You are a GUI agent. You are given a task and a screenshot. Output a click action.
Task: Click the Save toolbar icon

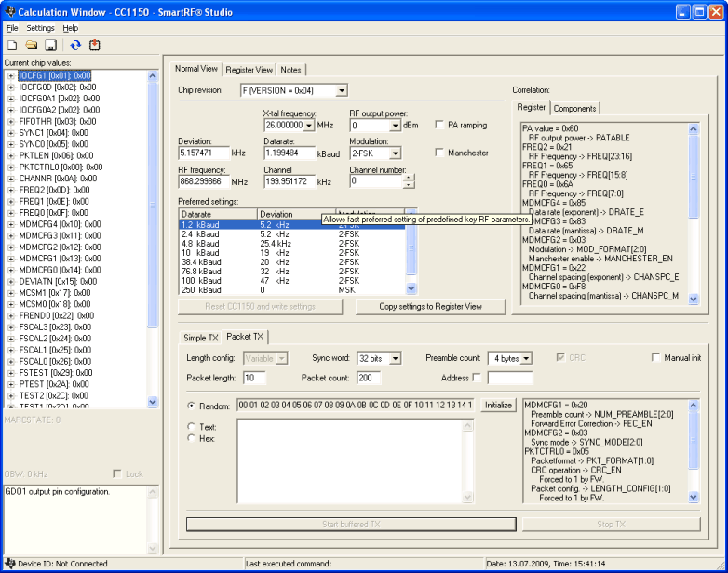50,45
